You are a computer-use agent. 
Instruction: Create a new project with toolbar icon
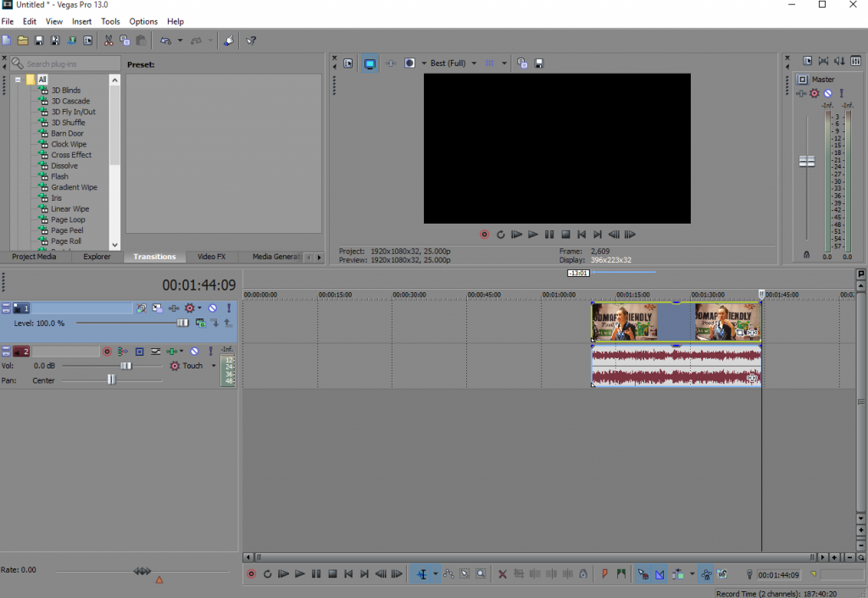point(7,41)
